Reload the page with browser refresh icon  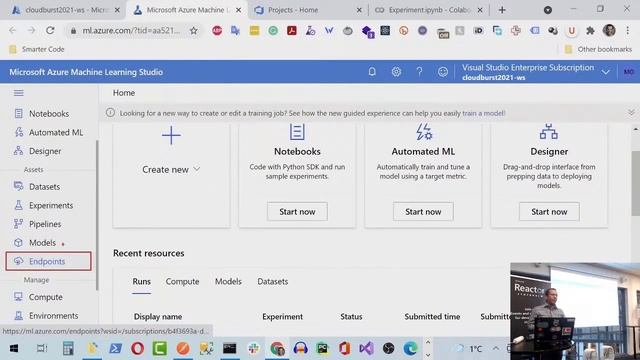tap(50, 30)
